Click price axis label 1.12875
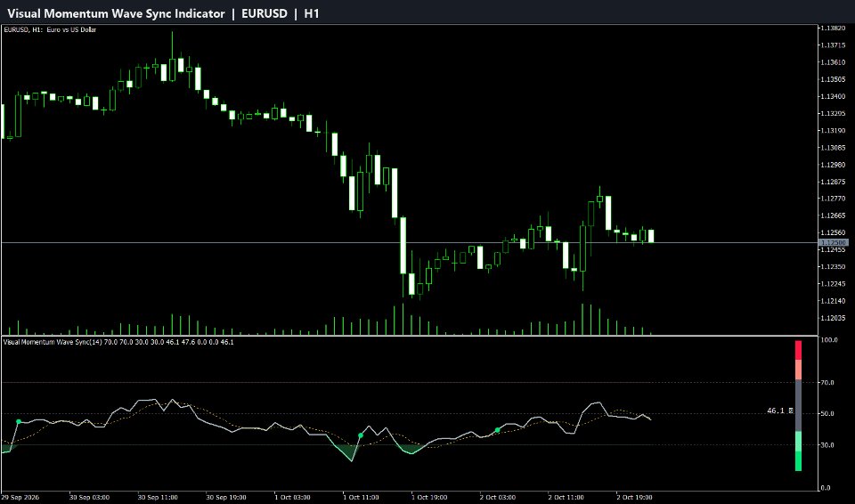855x504 pixels. tap(833, 182)
